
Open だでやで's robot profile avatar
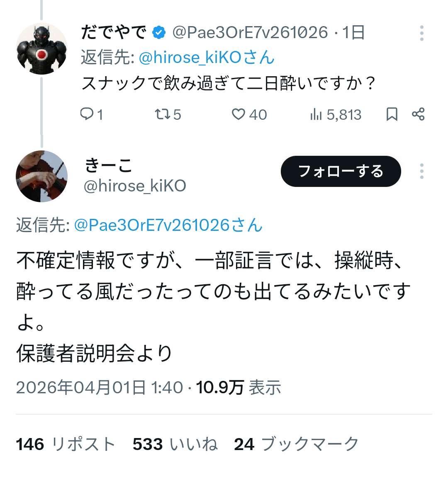(x=42, y=48)
